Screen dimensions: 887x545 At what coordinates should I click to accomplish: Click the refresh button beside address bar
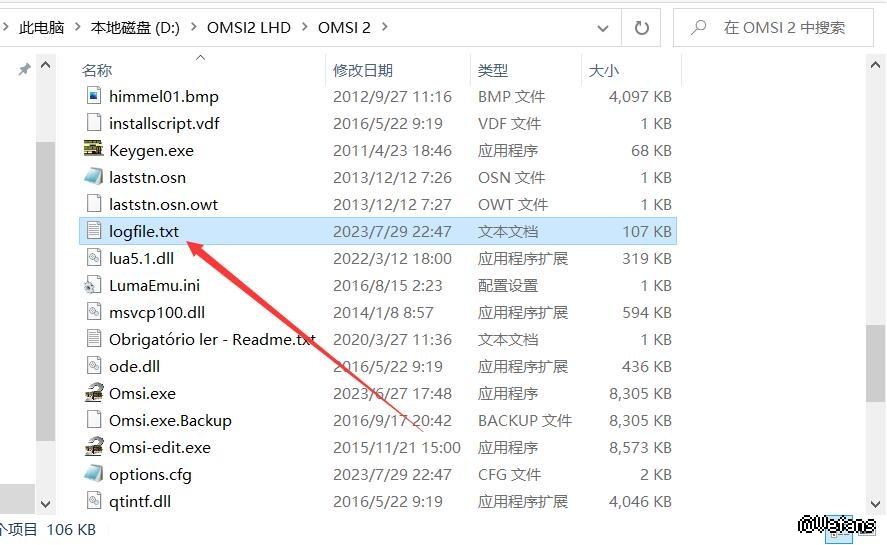point(641,27)
